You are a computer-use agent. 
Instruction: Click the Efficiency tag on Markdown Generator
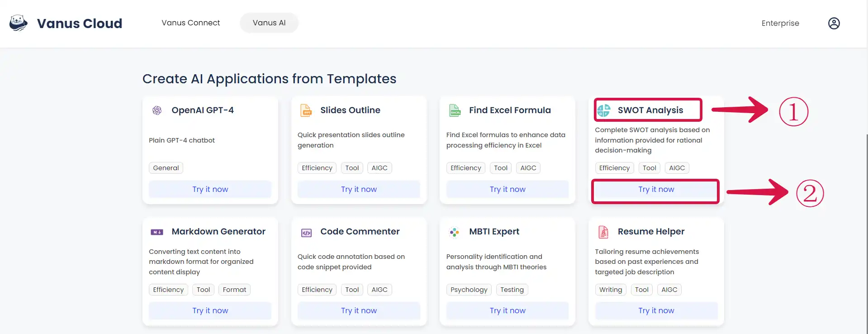(168, 290)
